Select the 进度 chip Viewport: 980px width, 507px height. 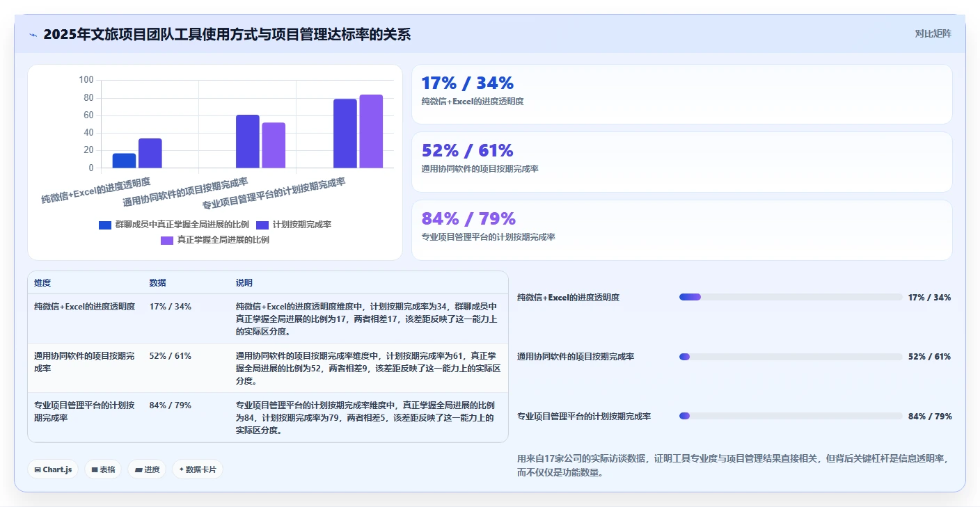point(147,469)
